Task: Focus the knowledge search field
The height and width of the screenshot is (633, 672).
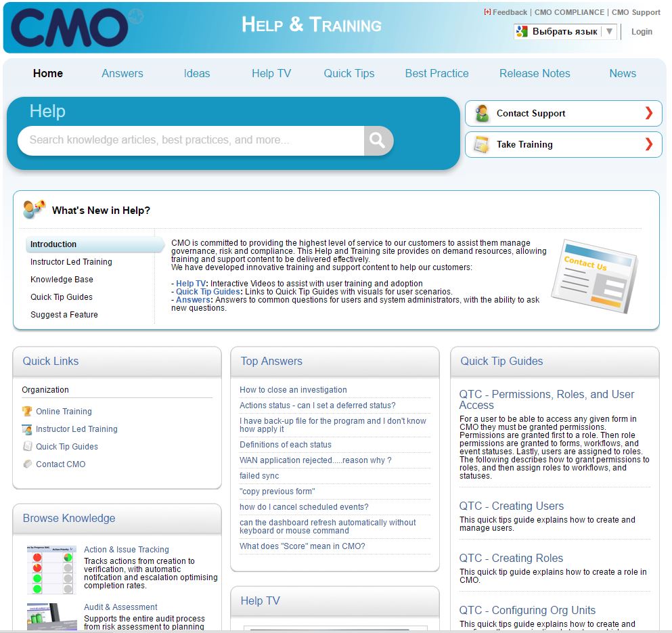Action: pyautogui.click(x=191, y=140)
